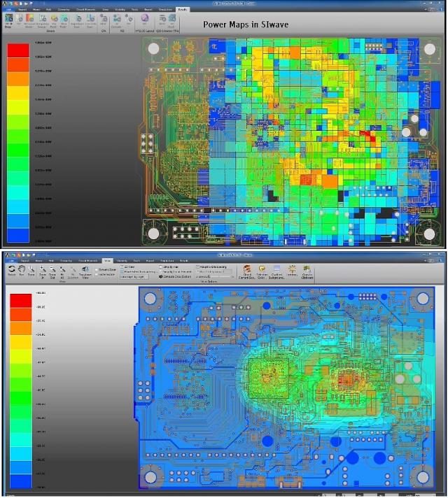Viewport: 448px width, 498px height.
Task: Open View tab in bottom window
Action: (107, 261)
